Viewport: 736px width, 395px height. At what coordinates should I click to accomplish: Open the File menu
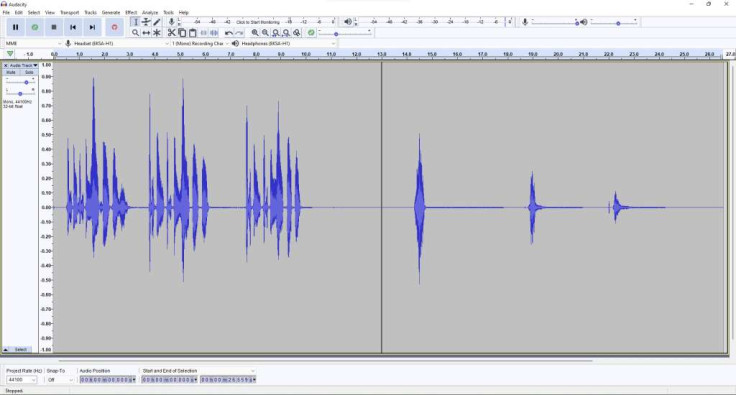tap(6, 13)
